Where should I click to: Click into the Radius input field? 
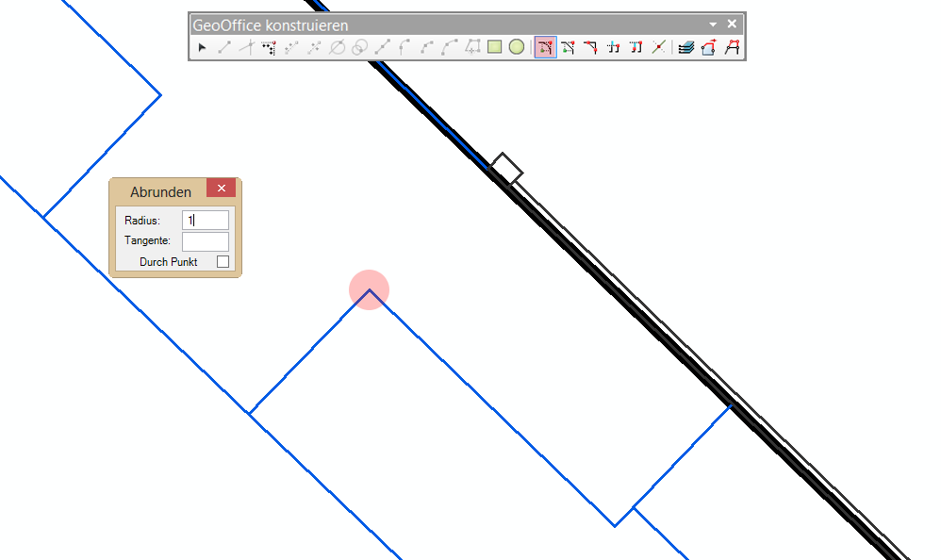tap(206, 221)
